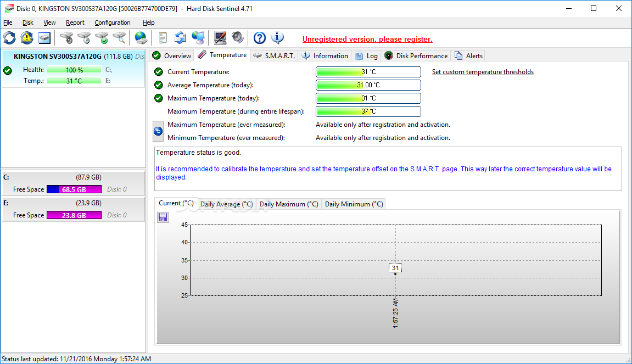This screenshot has width=632, height=364.
Task: Open the Help menu
Action: pos(148,23)
